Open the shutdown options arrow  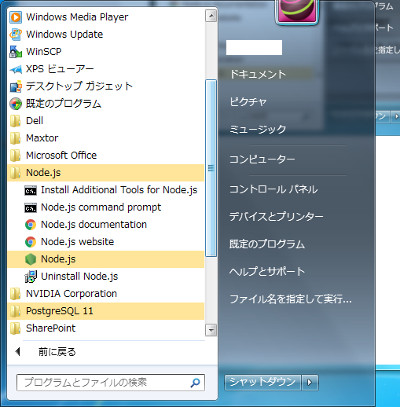310,382
